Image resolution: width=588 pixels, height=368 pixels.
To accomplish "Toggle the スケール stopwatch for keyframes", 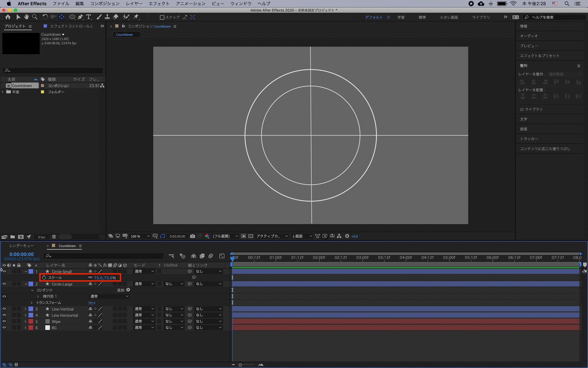I will pos(44,278).
